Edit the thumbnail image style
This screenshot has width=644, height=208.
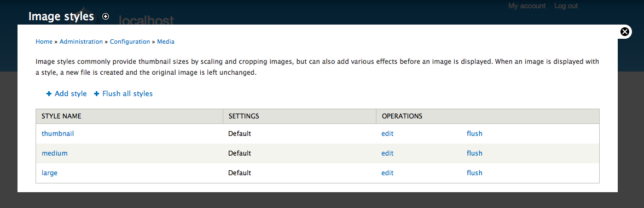pyautogui.click(x=387, y=133)
